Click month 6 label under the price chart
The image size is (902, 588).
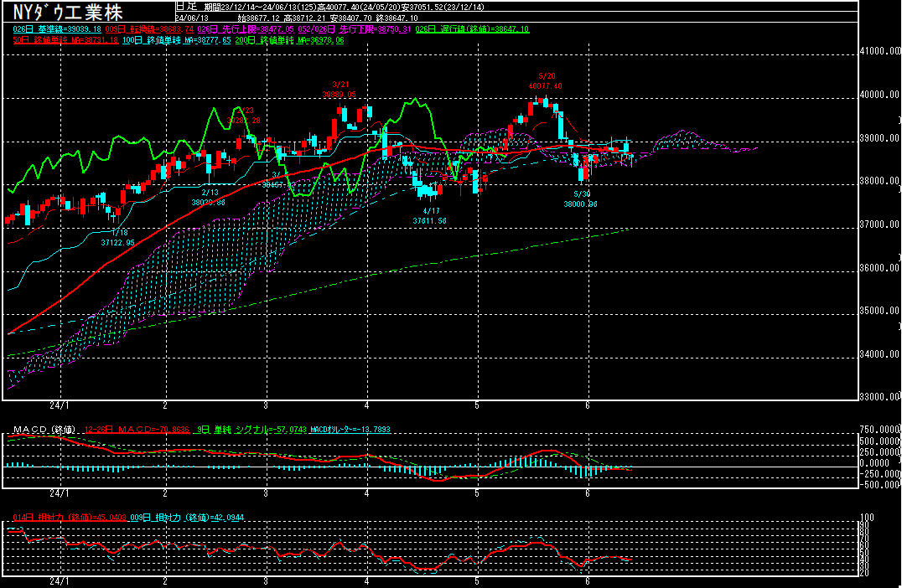pyautogui.click(x=588, y=405)
